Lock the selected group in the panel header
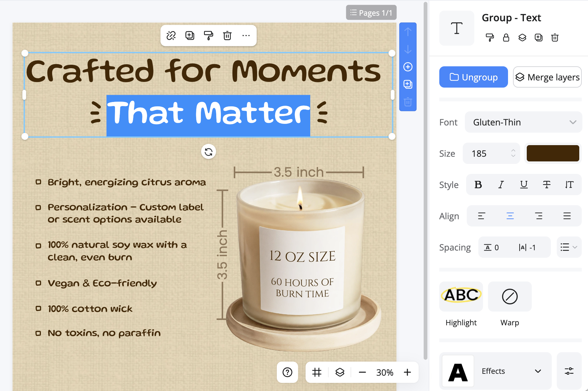This screenshot has width=588, height=391. point(506,38)
